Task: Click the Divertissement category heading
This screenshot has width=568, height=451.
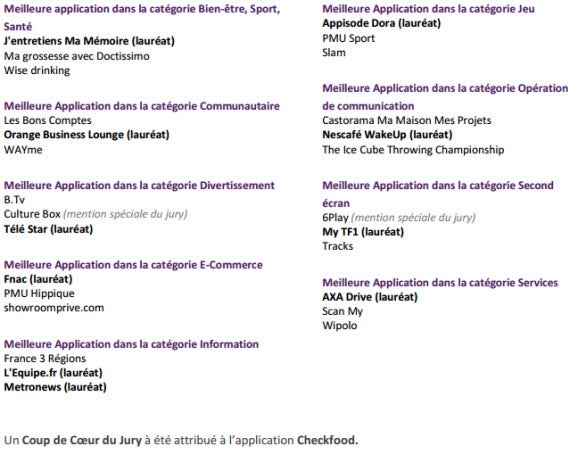Action: tap(139, 185)
